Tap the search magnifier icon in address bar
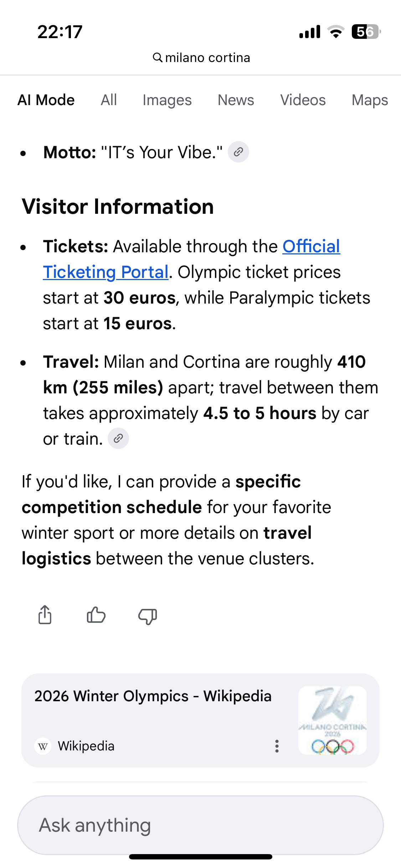This screenshot has width=401, height=868. point(157,57)
